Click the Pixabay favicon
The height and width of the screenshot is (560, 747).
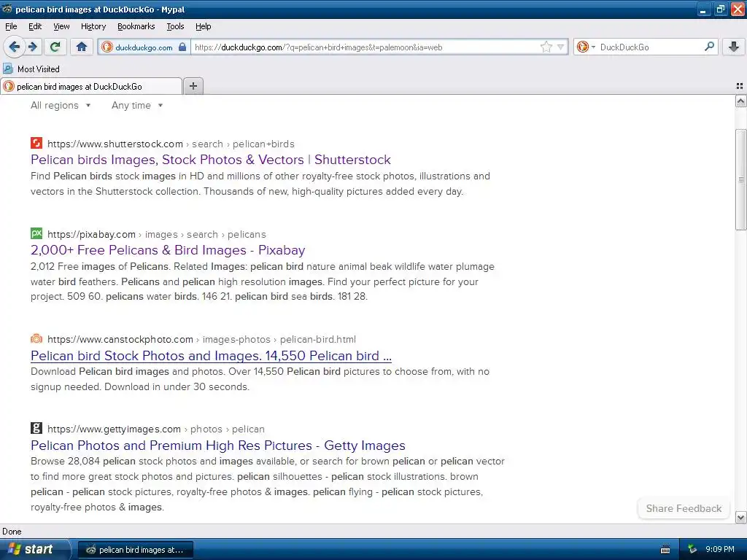point(36,234)
